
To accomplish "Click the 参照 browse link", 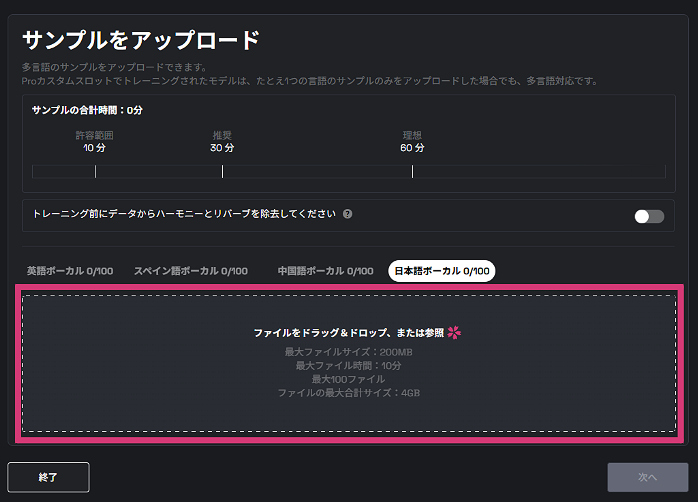I will [433, 333].
